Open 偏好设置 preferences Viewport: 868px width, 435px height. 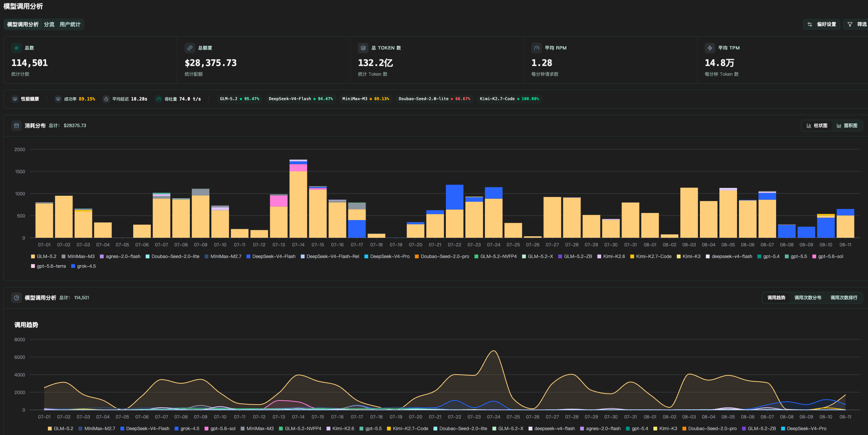click(x=821, y=24)
